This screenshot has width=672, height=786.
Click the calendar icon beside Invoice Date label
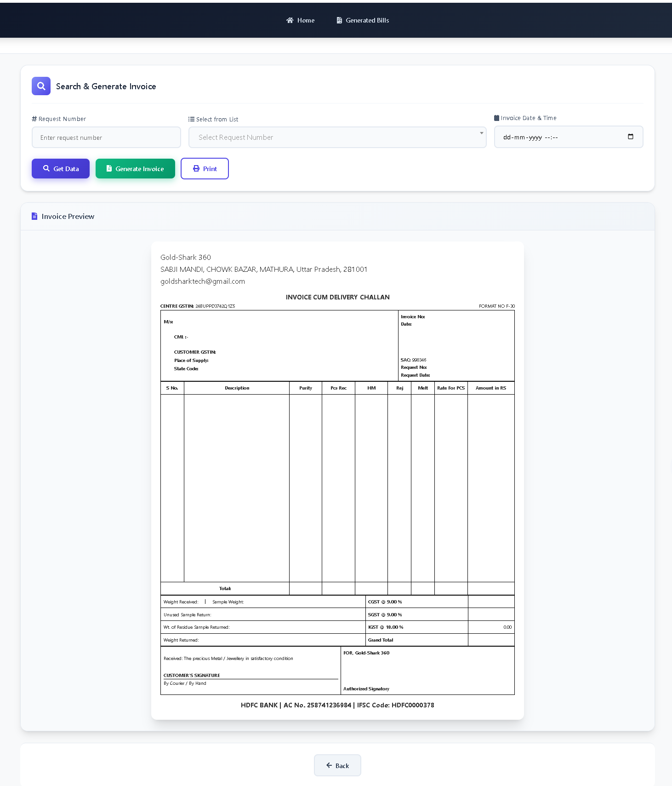[x=496, y=118]
